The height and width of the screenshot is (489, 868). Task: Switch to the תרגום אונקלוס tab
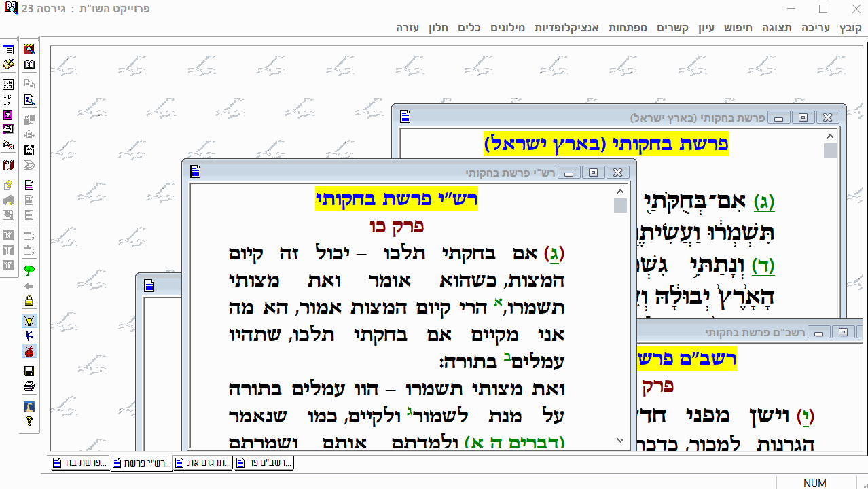click(202, 463)
